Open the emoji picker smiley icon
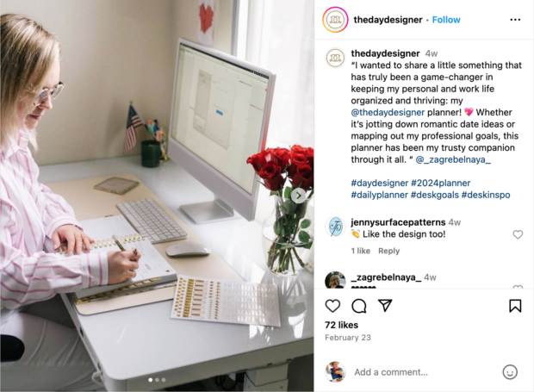The height and width of the screenshot is (392, 534). (510, 372)
